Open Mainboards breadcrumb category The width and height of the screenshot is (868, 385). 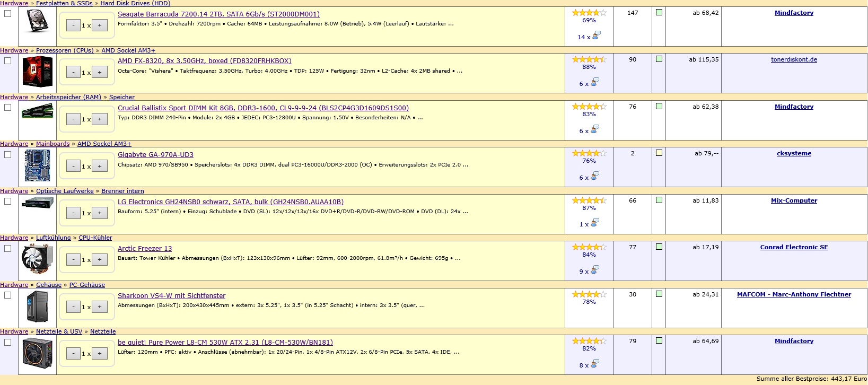click(x=52, y=144)
